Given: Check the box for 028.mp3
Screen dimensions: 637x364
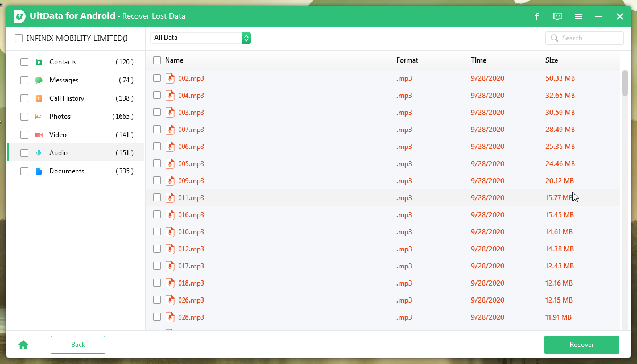Looking at the screenshot, I should (x=157, y=317).
